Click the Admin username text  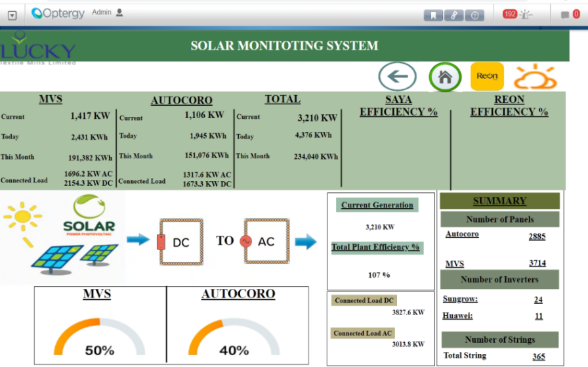(x=102, y=12)
